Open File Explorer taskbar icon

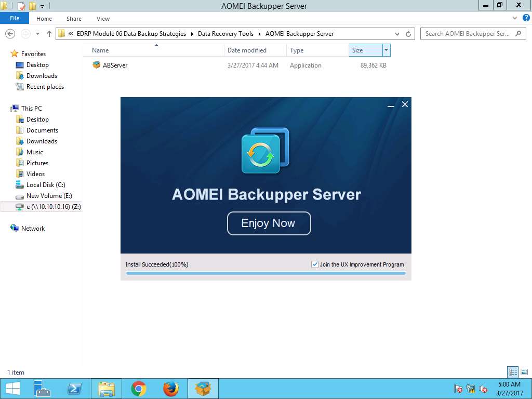pos(107,389)
